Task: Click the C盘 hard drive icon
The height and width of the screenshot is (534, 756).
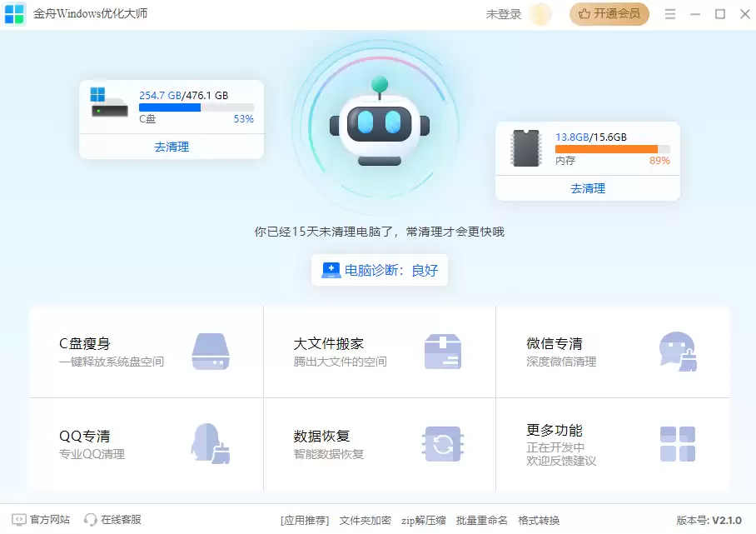Action: [109, 102]
